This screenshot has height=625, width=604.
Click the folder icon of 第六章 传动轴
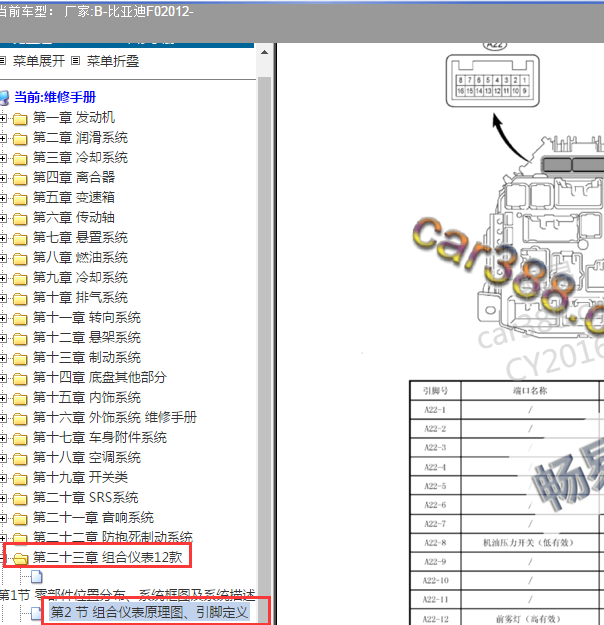pos(20,218)
